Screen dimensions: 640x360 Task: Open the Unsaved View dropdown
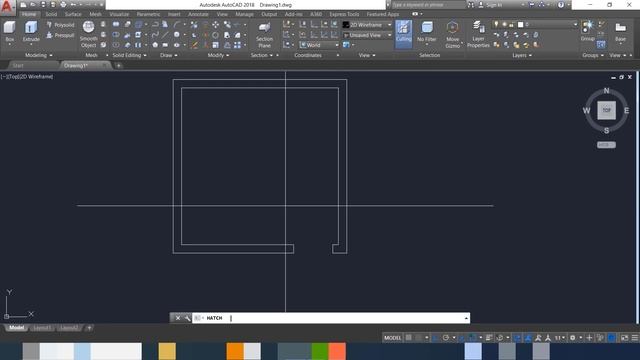[x=367, y=35]
